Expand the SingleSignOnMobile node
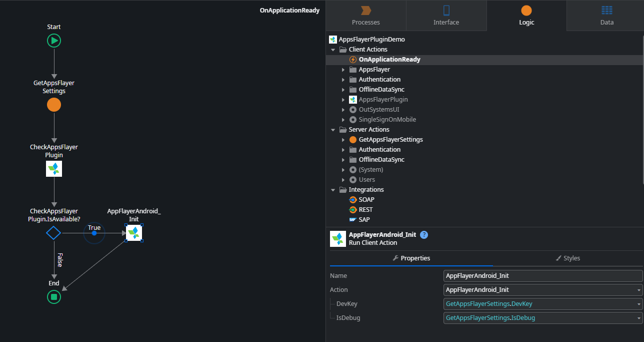This screenshot has width=644, height=342. point(343,120)
